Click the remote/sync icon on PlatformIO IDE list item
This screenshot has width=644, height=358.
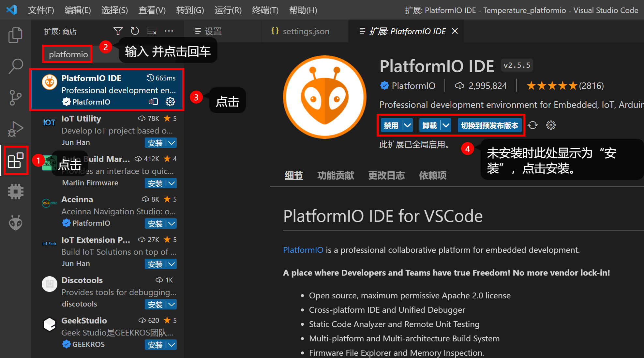tap(153, 102)
